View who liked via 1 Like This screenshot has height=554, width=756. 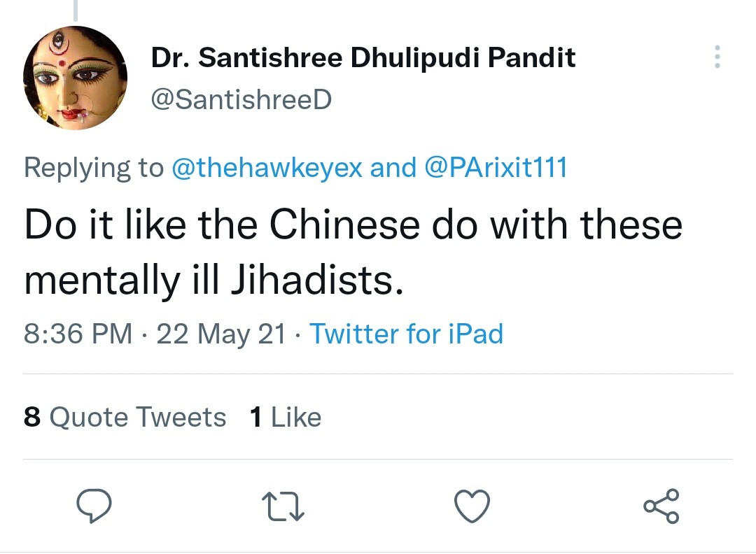pyautogui.click(x=285, y=418)
